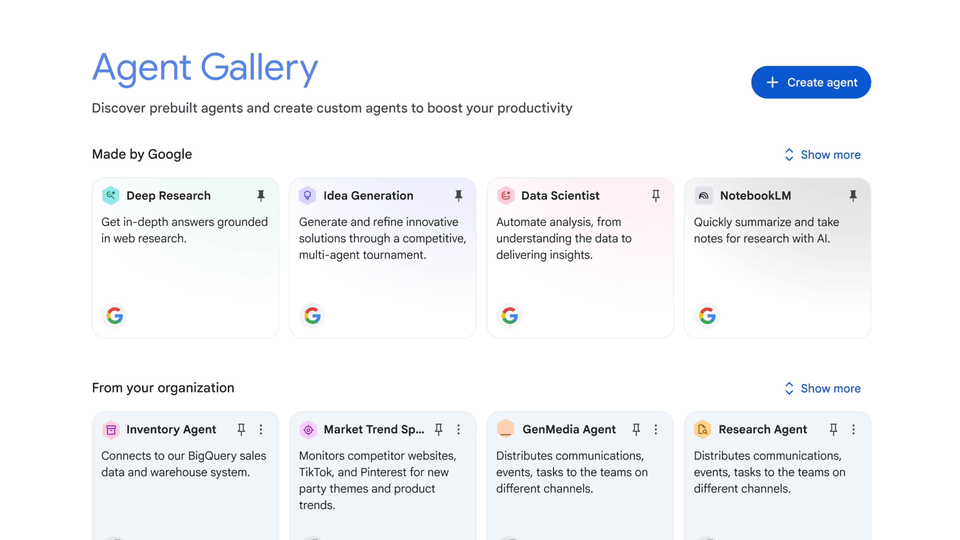
Task: Open the Research Agent more options menu
Action: pyautogui.click(x=853, y=430)
